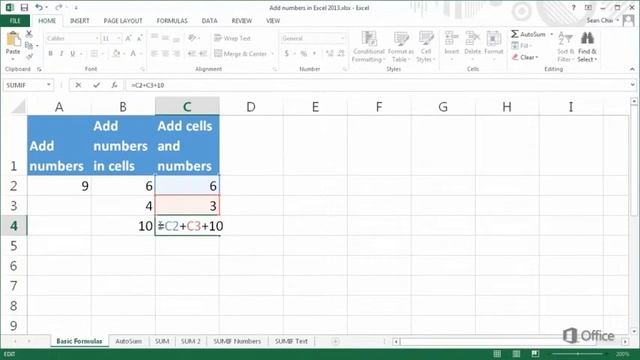
Task: Click the Format Painter brush icon
Action: tap(29, 56)
